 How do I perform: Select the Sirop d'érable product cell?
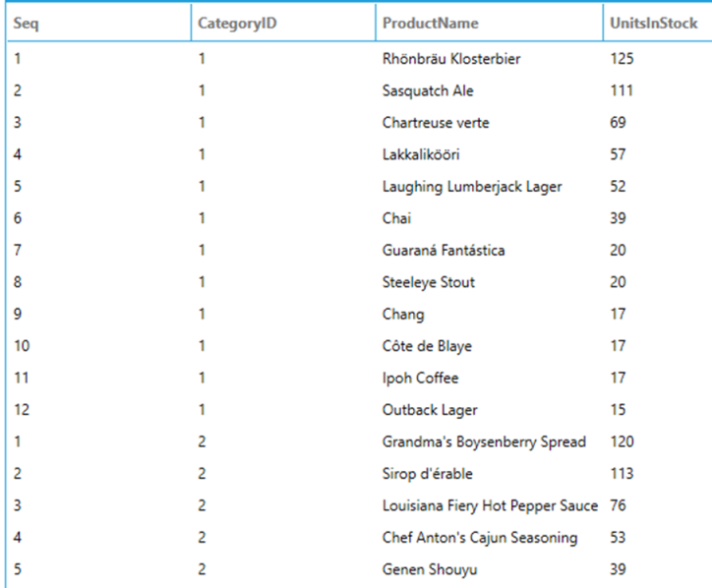click(427, 474)
